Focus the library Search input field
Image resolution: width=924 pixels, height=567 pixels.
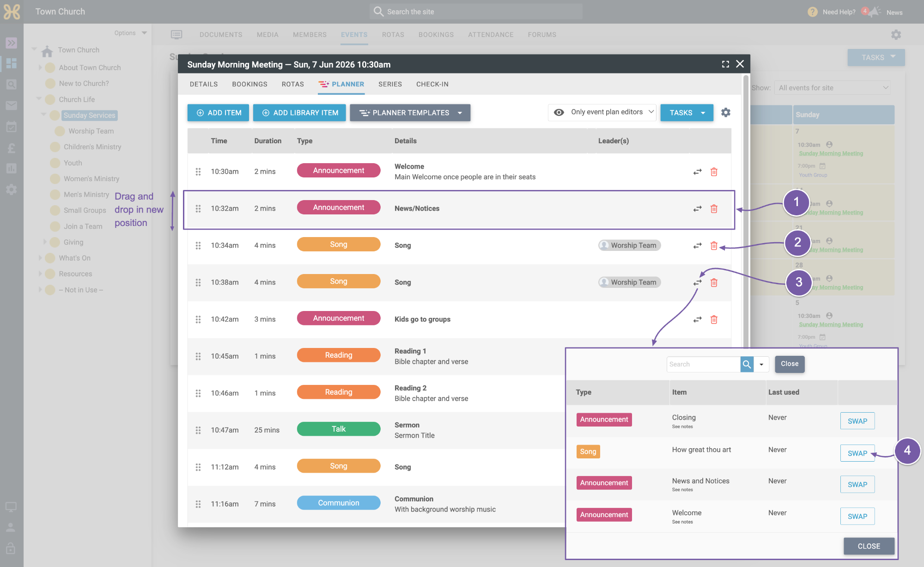tap(704, 364)
